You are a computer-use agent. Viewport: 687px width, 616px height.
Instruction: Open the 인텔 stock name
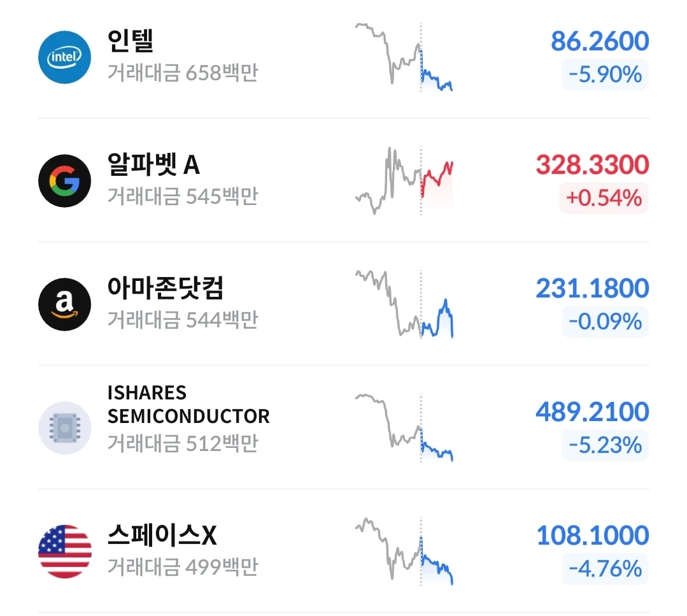click(x=130, y=41)
